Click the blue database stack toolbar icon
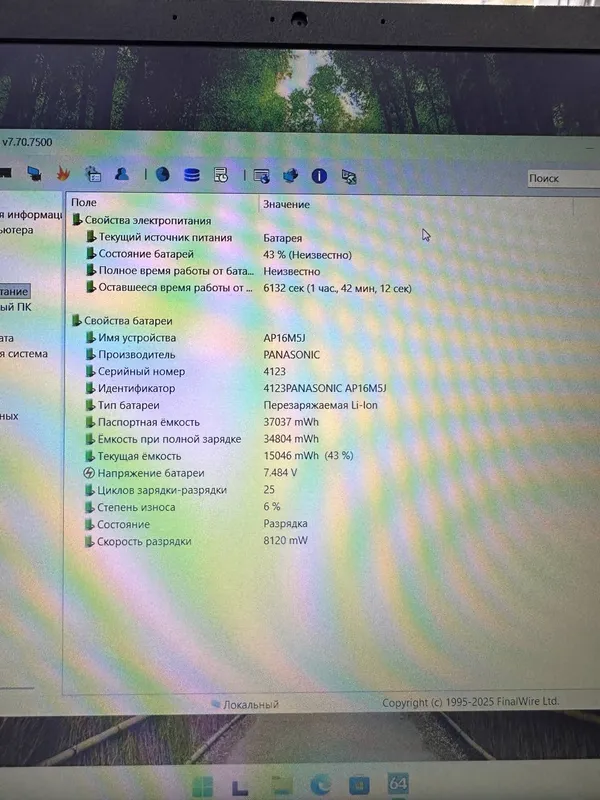Screen dimensions: 600x800 tap(191, 174)
